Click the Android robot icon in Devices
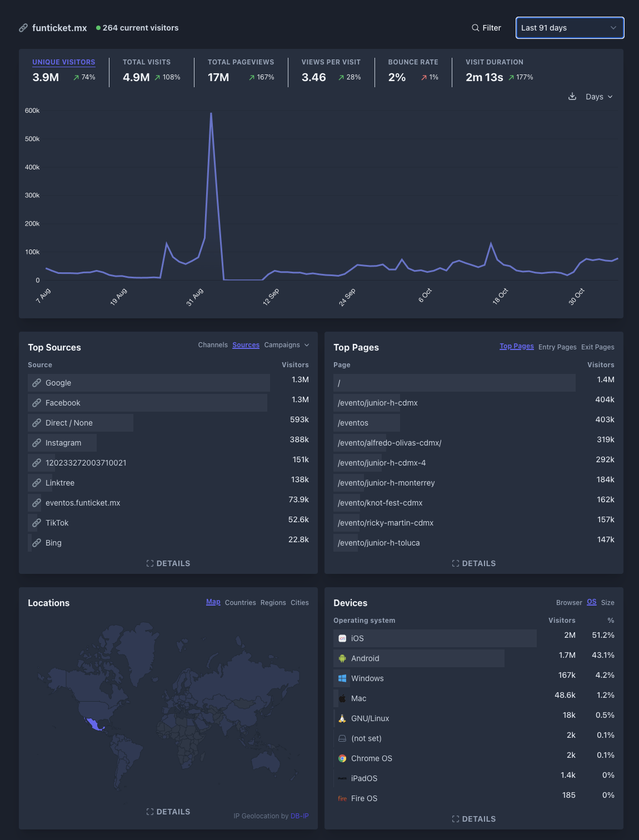This screenshot has width=639, height=840. (x=342, y=658)
